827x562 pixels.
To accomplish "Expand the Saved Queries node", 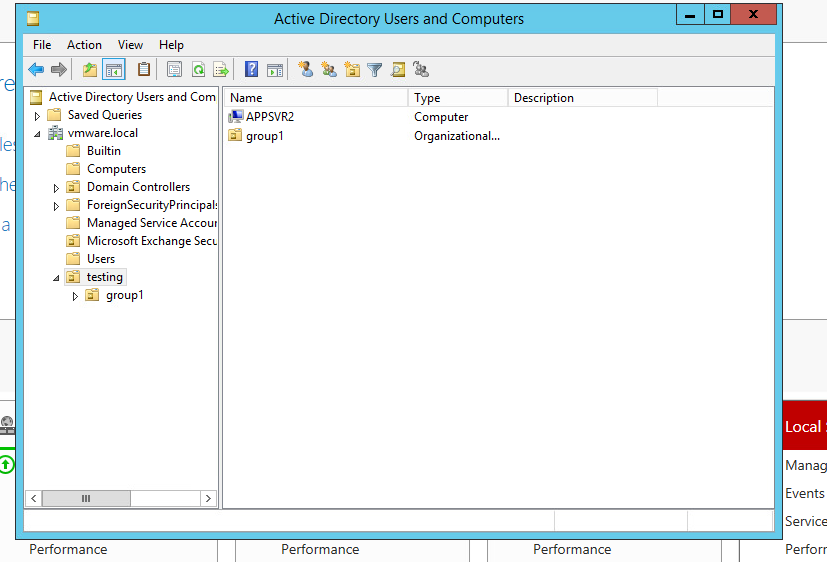I will point(37,115).
